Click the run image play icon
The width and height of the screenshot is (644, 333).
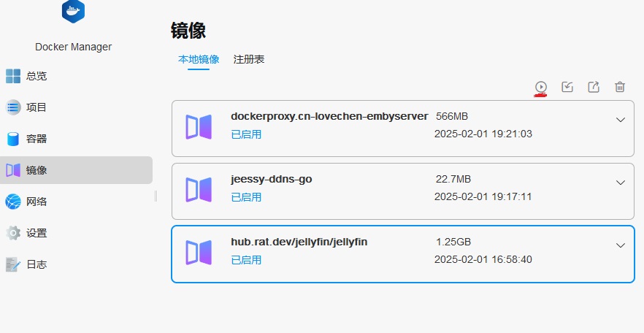point(541,87)
